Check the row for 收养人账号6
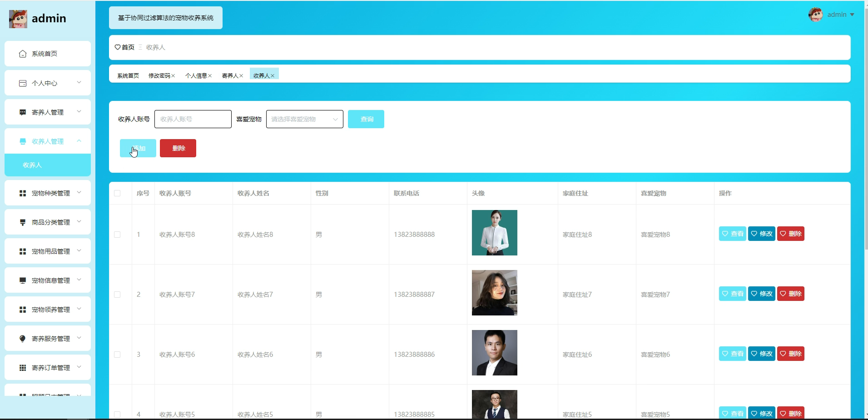This screenshot has height=420, width=868. [117, 355]
